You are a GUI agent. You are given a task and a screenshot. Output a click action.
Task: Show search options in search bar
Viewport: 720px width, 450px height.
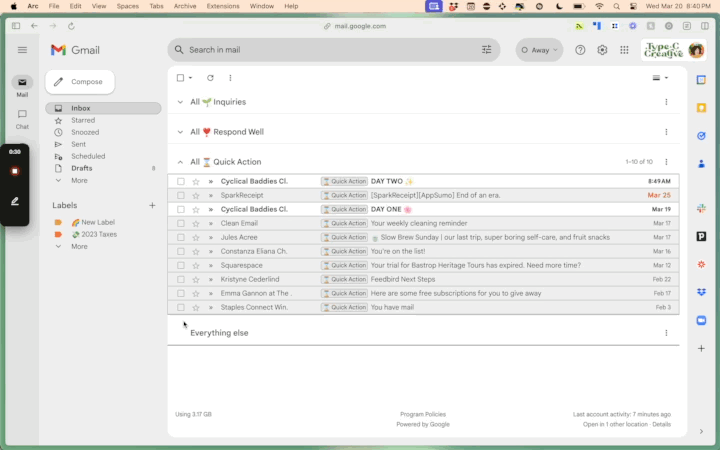point(487,50)
